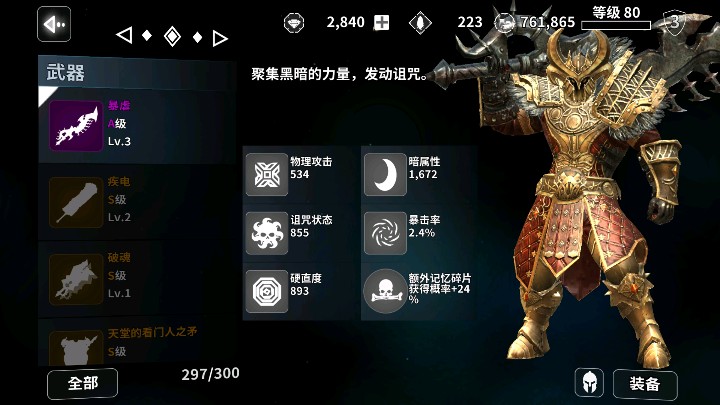This screenshot has height=405, width=720.
Task: Select the 暴虐 A级 weapon entry
Action: click(x=137, y=125)
